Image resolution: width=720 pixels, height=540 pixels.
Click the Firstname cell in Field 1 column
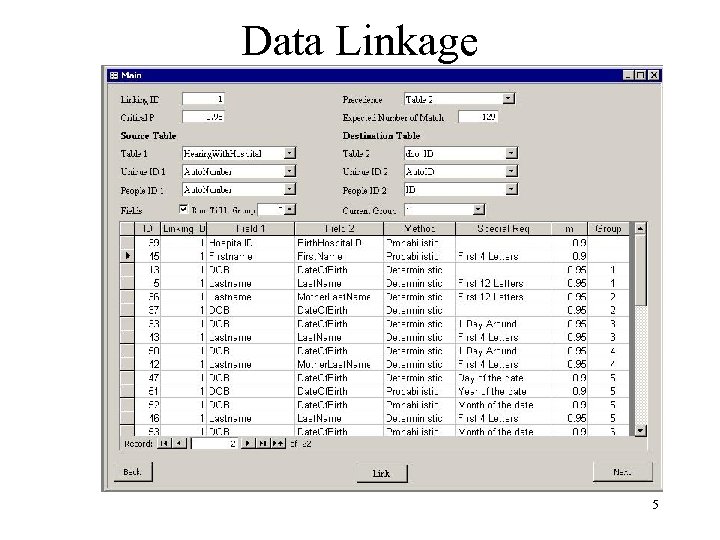click(x=250, y=256)
